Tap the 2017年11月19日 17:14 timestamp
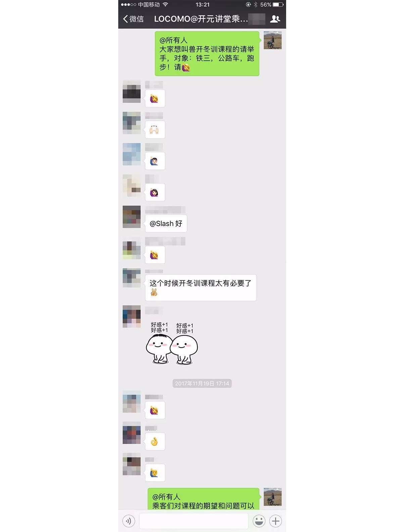403x532 pixels. pyautogui.click(x=202, y=383)
